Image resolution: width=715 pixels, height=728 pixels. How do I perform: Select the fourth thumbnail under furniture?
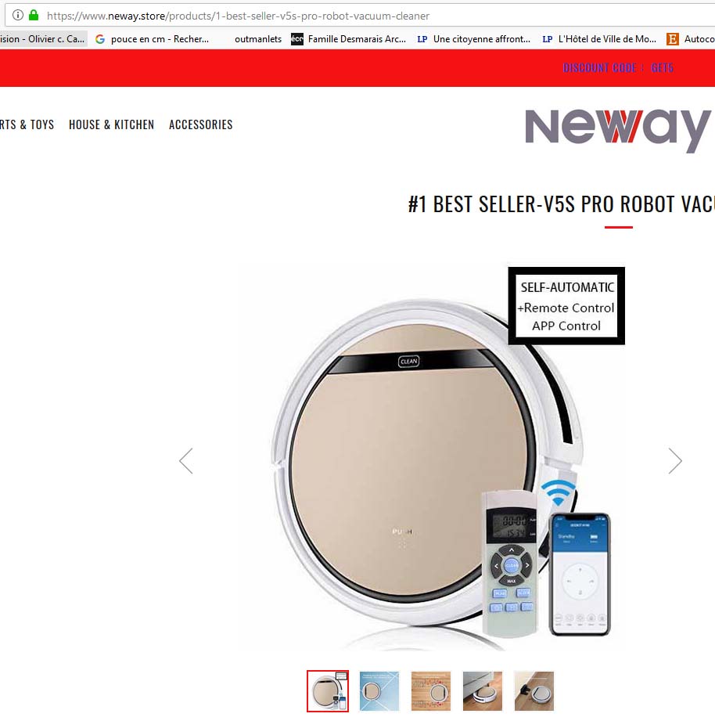pos(483,691)
